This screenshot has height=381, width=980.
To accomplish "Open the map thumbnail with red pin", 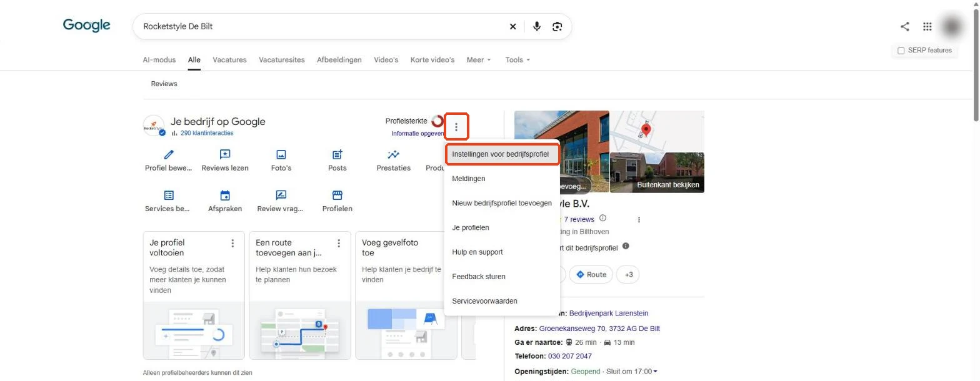I will [657, 131].
